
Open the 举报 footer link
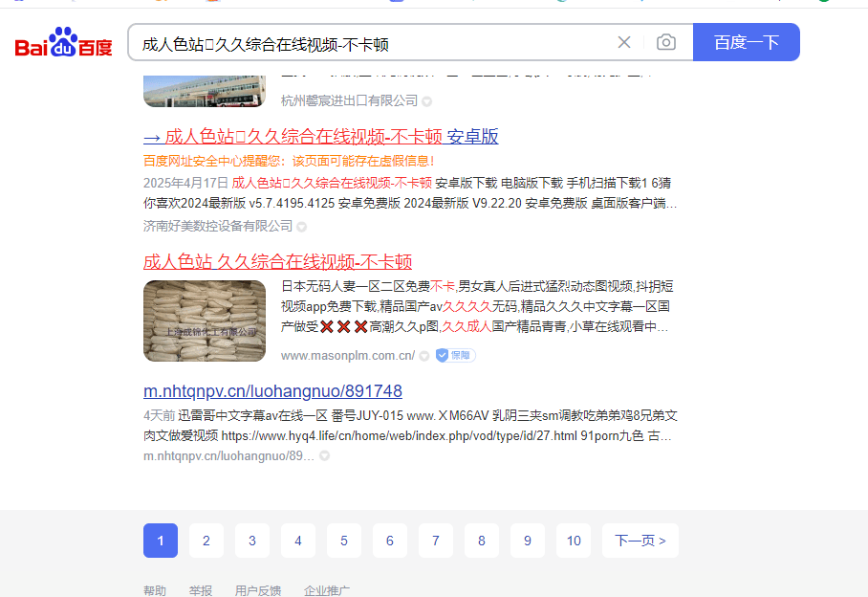[201, 590]
